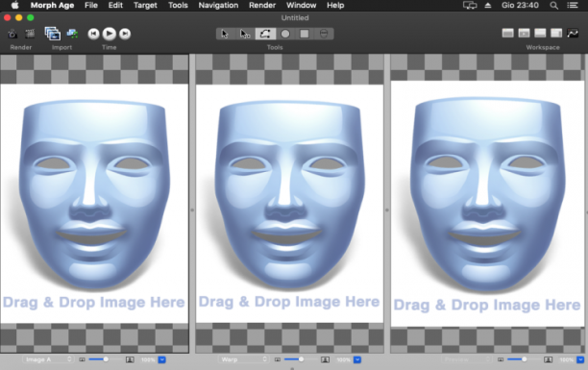Click the Image A mask drop area
This screenshot has width=588, height=370.
(x=94, y=204)
